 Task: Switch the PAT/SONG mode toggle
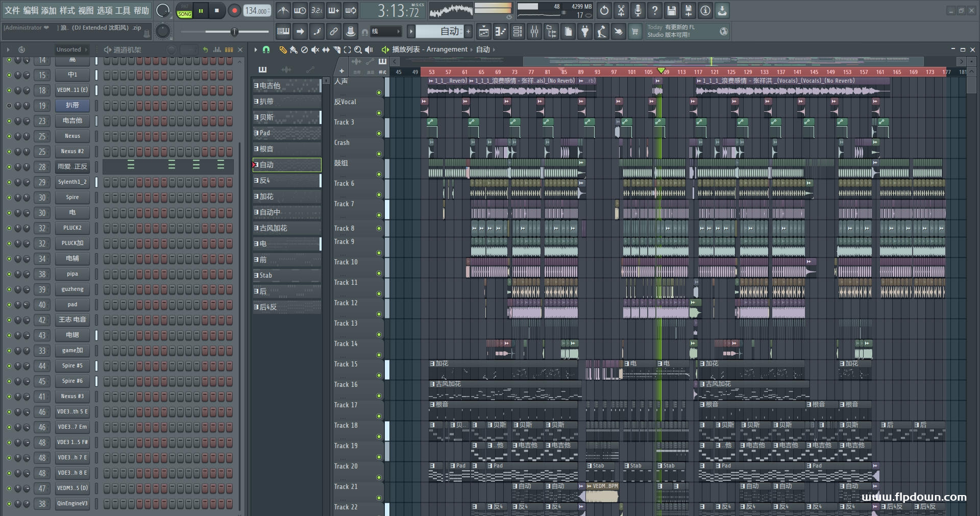[x=185, y=11]
